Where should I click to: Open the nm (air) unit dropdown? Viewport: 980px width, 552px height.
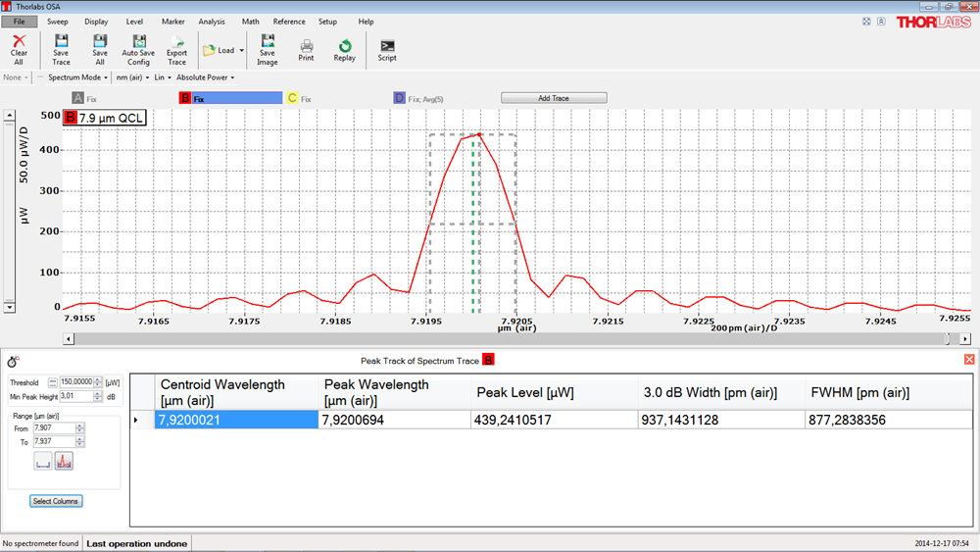tap(132, 77)
